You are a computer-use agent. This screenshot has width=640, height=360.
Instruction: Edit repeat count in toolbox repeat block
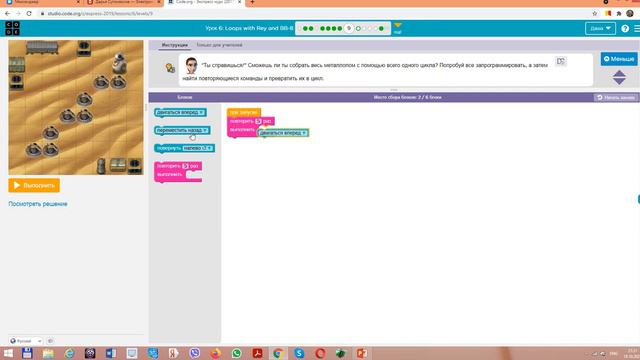(x=185, y=166)
